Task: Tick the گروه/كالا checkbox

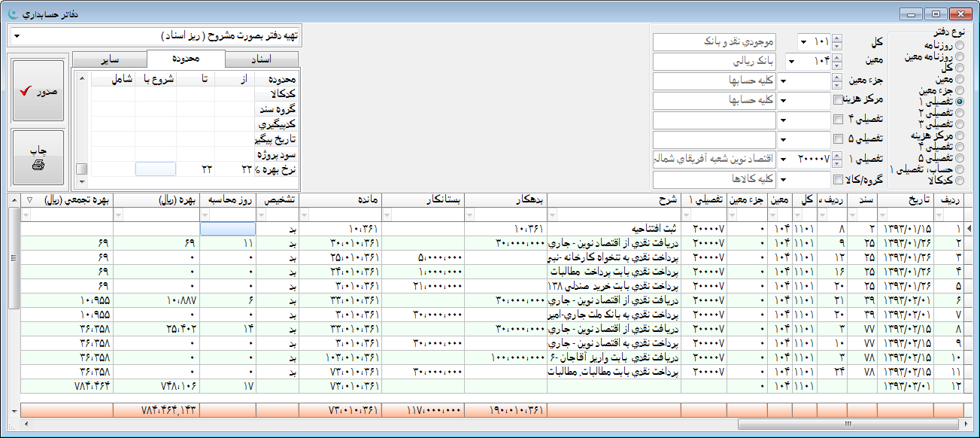Action: [838, 180]
